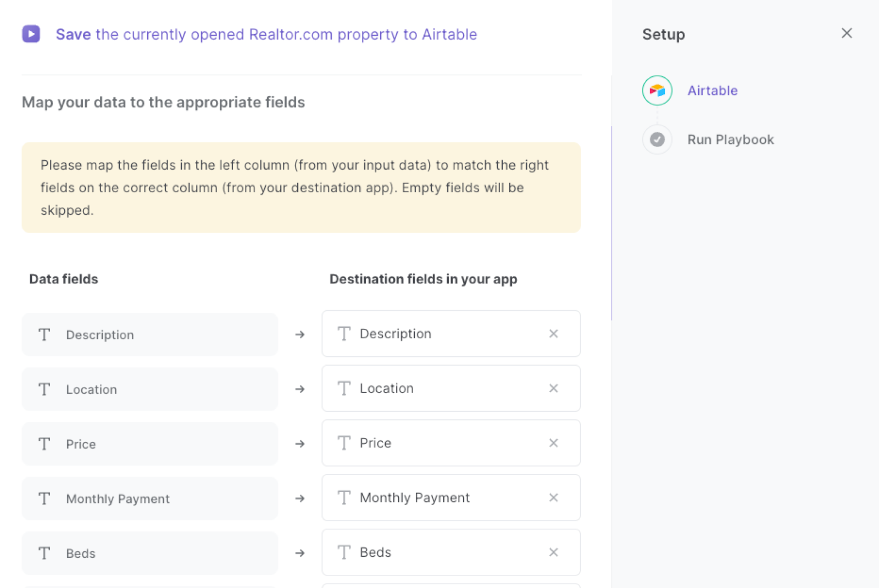The height and width of the screenshot is (588, 879).
Task: Click the Run Playbook checkmark icon
Action: 657,139
